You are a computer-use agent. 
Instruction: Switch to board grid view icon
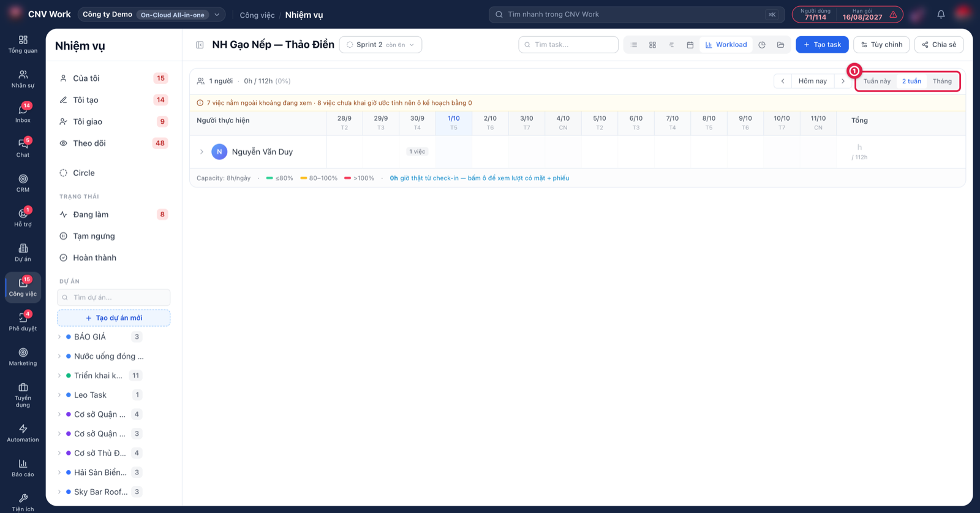pos(652,45)
